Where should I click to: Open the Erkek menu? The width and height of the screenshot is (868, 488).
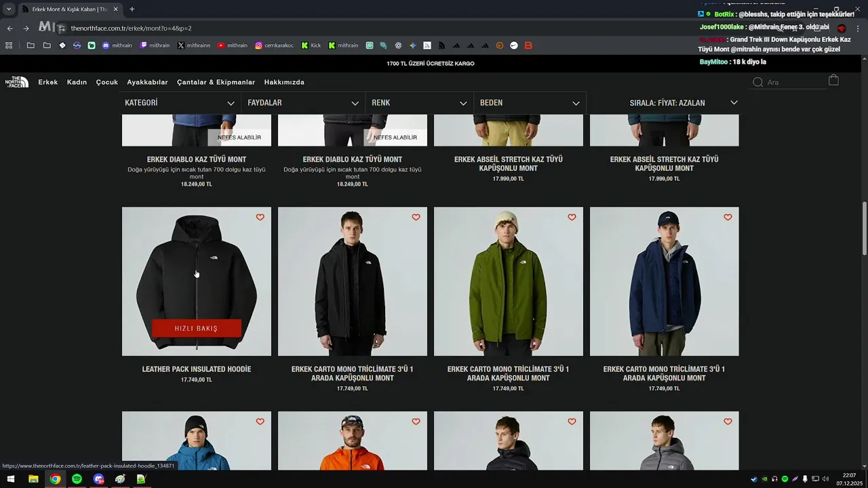[x=48, y=82]
